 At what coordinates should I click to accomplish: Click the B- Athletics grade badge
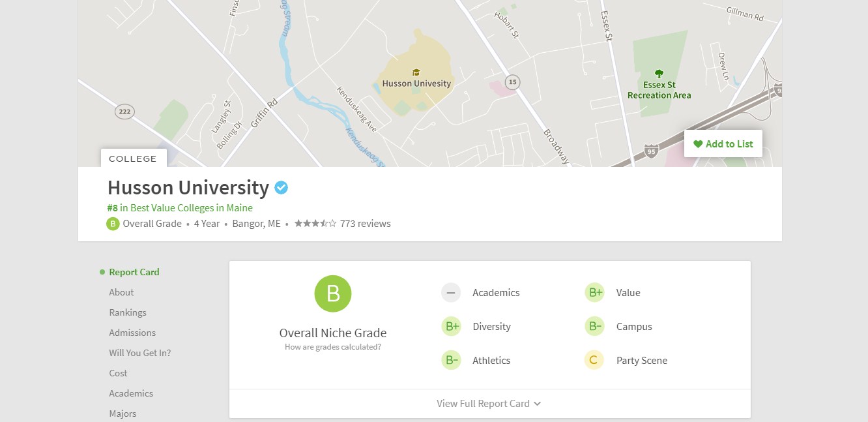click(x=451, y=361)
